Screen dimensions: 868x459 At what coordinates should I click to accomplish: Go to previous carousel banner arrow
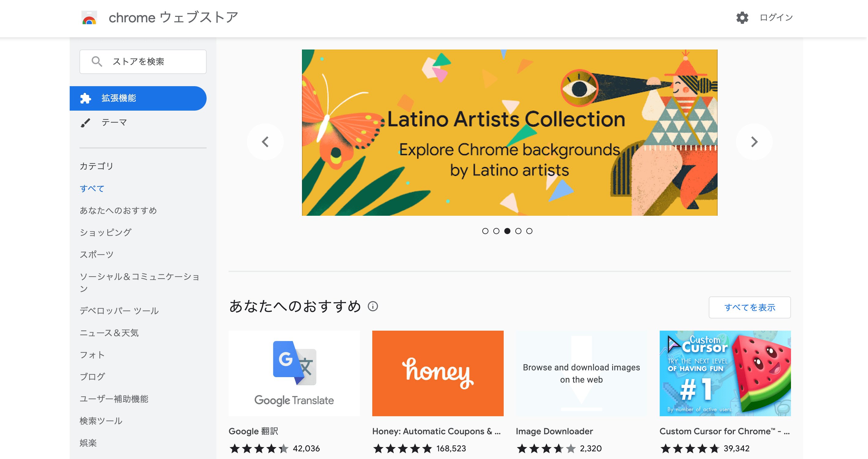(265, 142)
